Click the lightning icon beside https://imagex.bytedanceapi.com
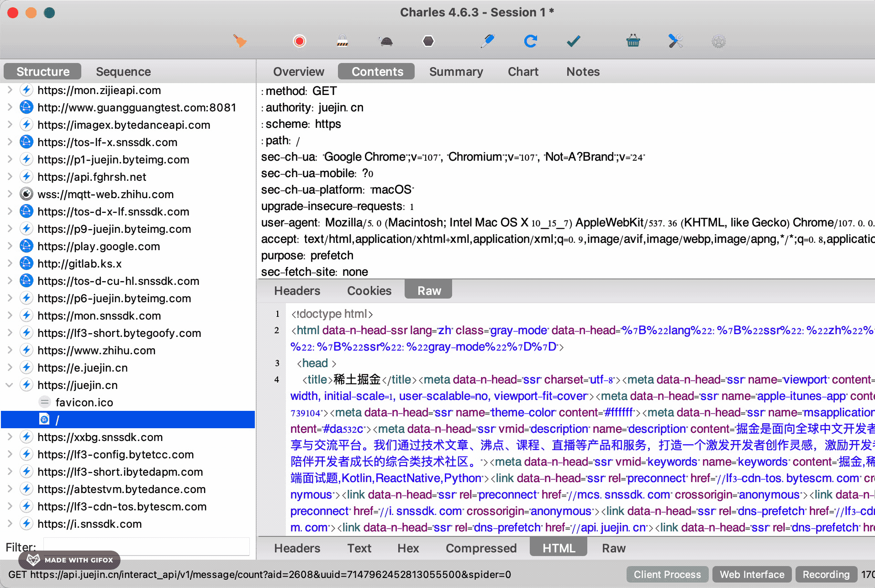The width and height of the screenshot is (875, 588). pos(26,125)
